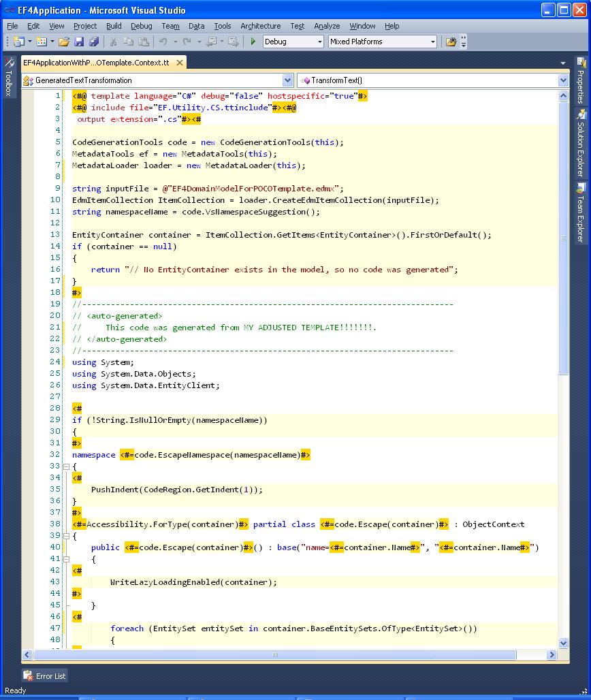Screen dimensions: 591x700
Task: Open the Redo history dropdown arrow
Action: [x=199, y=42]
